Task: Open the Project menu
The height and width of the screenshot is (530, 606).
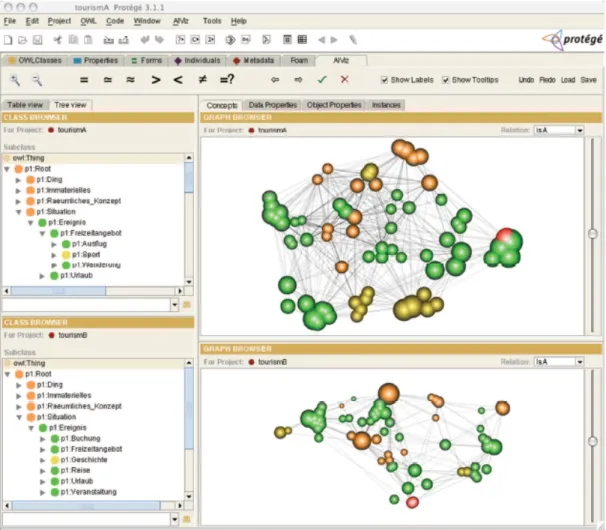Action: 59,21
